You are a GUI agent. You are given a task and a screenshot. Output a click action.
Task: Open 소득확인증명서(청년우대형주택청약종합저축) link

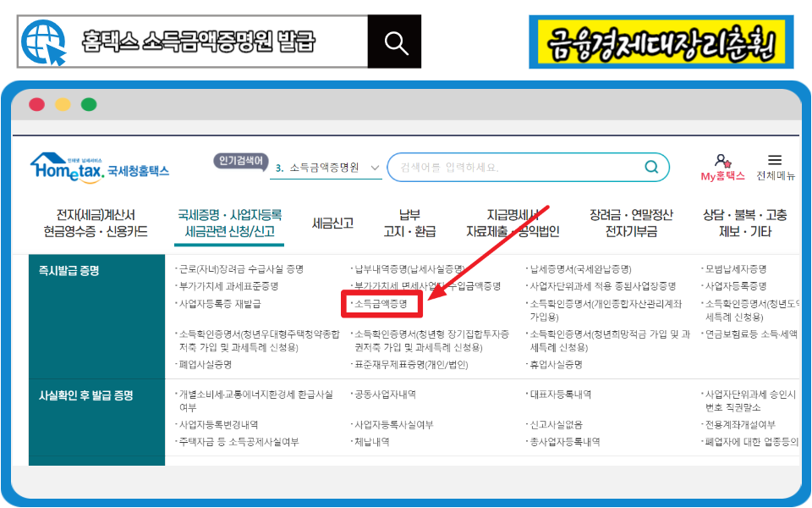[x=260, y=340]
